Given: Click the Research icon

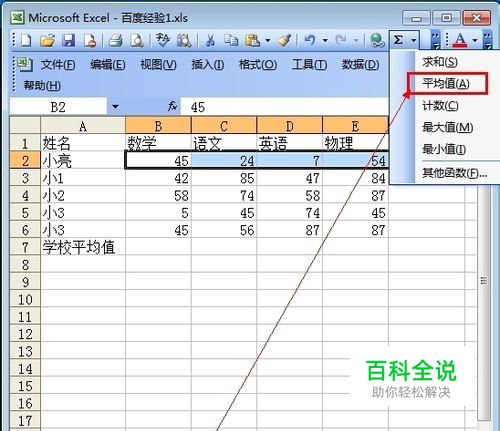Looking at the screenshot, I should tap(184, 41).
